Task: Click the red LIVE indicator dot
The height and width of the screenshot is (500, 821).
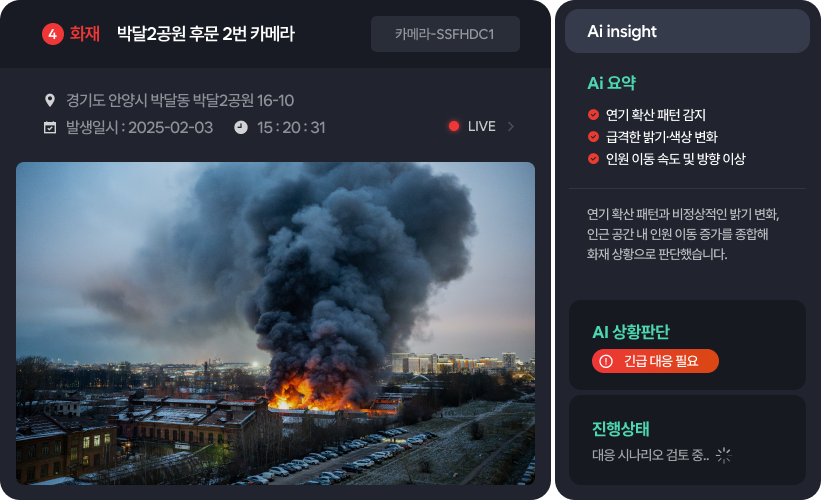Action: coord(454,126)
